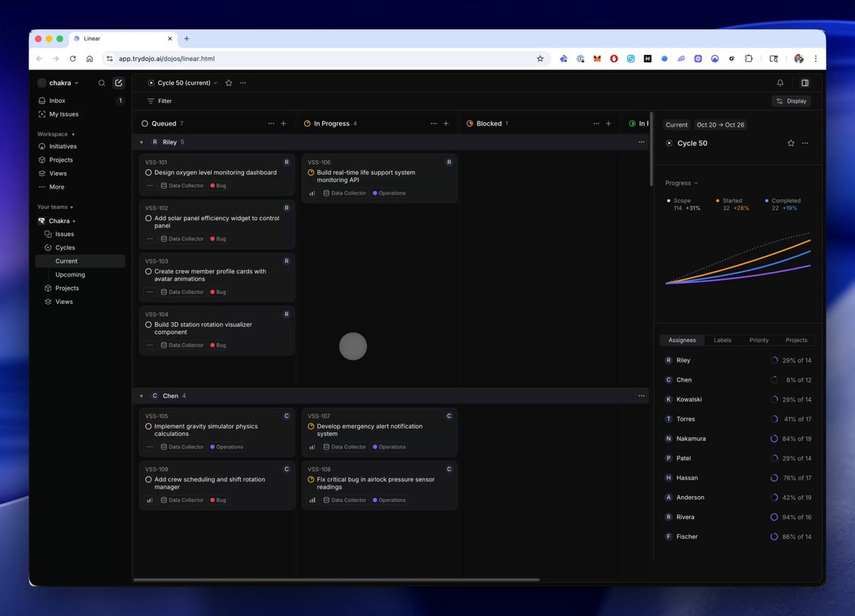Open priority bars on VSS-109 card
Viewport: 855px width, 616px height.
click(x=150, y=500)
